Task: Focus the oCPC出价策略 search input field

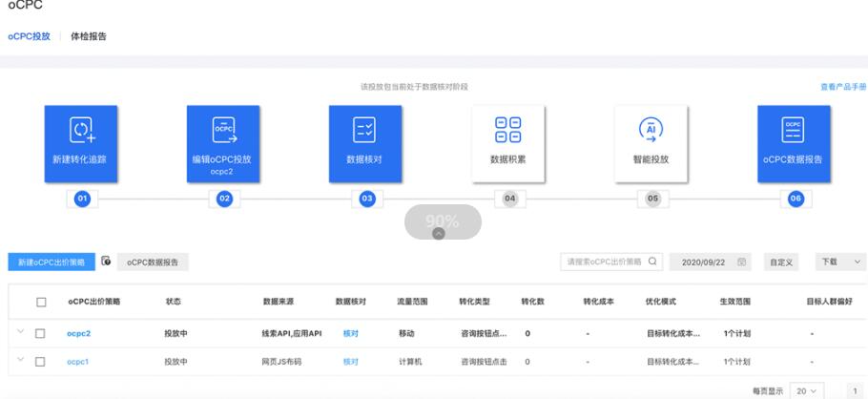Action: [604, 262]
